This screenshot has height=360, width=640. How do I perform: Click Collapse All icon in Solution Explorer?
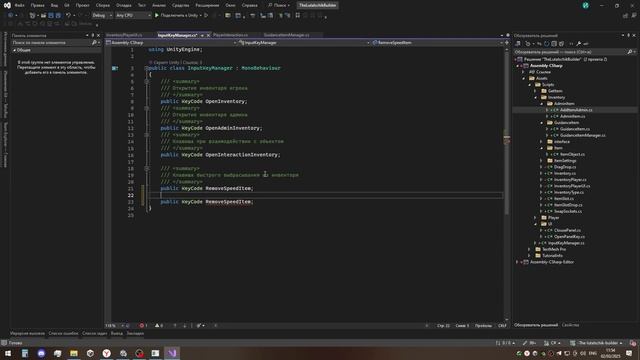pos(554,44)
